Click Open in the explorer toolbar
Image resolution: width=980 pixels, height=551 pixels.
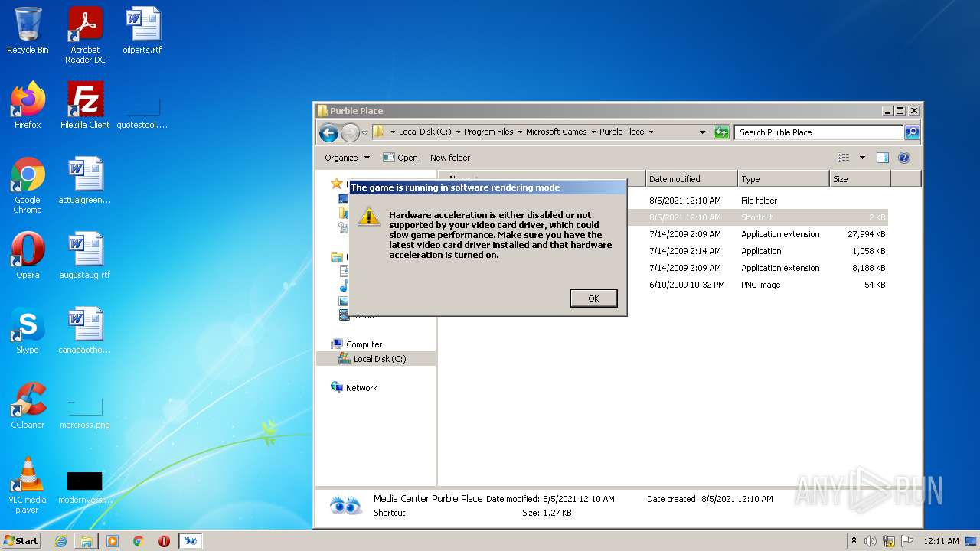tap(400, 158)
